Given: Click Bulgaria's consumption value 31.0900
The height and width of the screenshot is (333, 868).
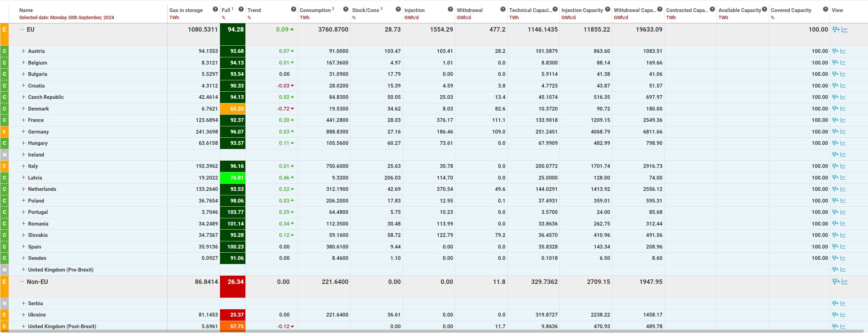Looking at the screenshot, I should pyautogui.click(x=339, y=74).
